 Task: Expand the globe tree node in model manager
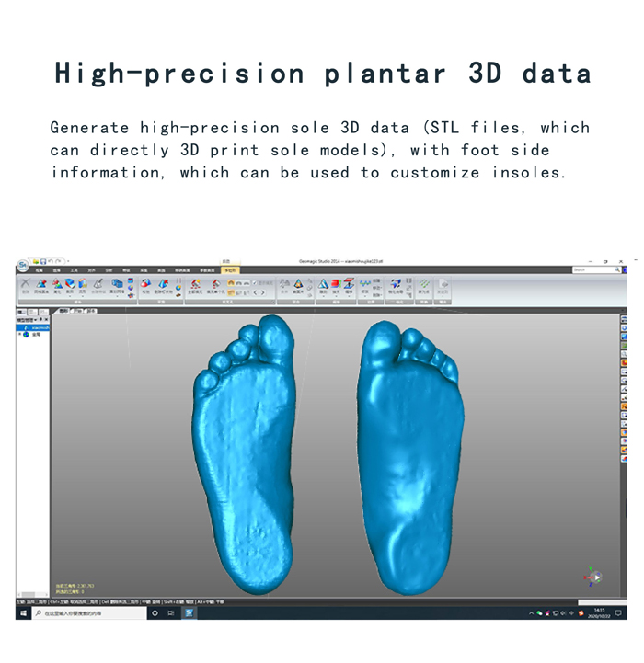pos(20,335)
